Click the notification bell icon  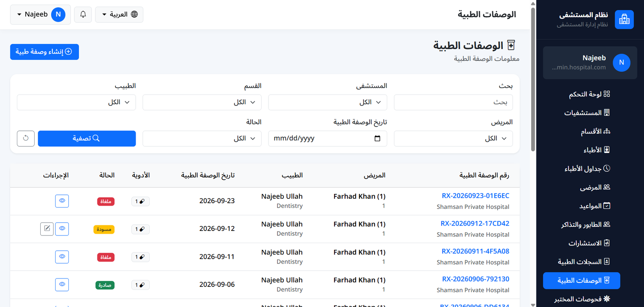pyautogui.click(x=83, y=14)
